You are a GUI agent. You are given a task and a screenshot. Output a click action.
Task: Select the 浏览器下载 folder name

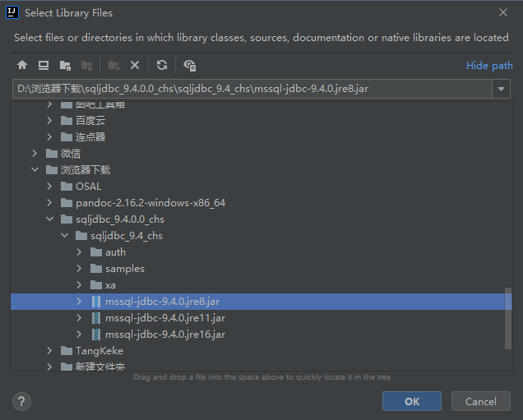(x=86, y=170)
